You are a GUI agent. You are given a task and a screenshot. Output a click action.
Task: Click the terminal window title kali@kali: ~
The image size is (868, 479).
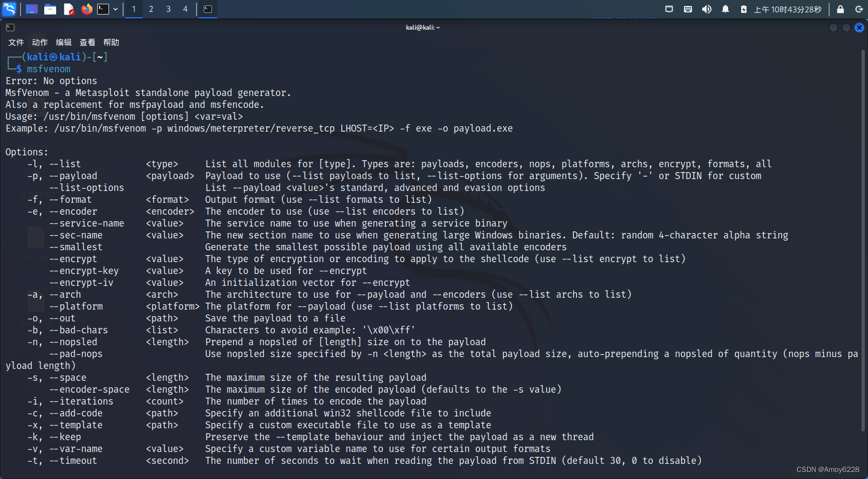423,28
